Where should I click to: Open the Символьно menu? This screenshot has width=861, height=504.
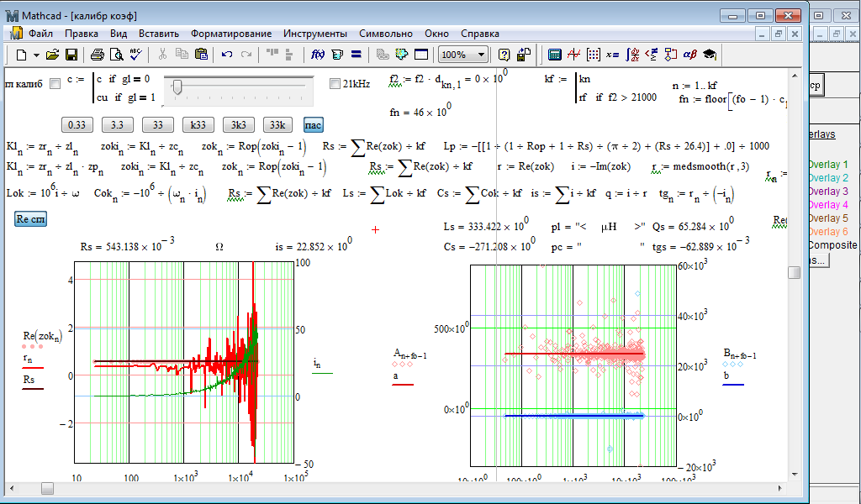[x=385, y=34]
